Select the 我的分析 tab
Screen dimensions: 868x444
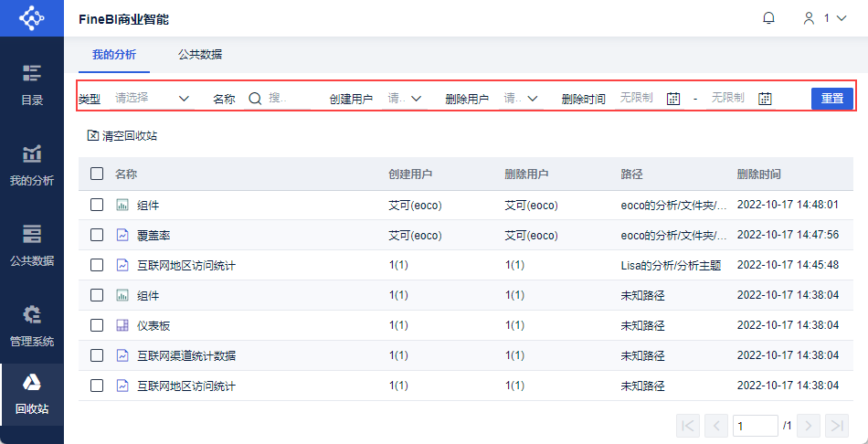pyautogui.click(x=114, y=54)
